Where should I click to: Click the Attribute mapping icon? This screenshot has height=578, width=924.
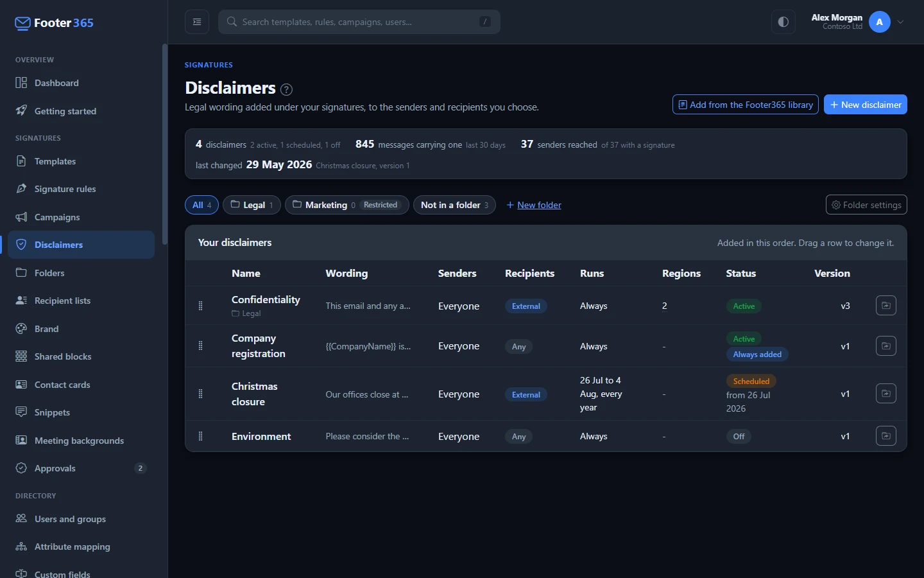(21, 547)
